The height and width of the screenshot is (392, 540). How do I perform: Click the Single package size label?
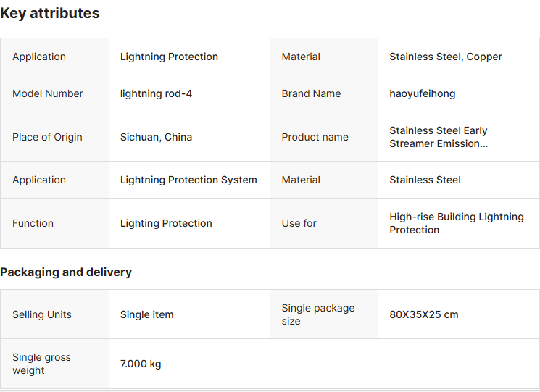[317, 314]
